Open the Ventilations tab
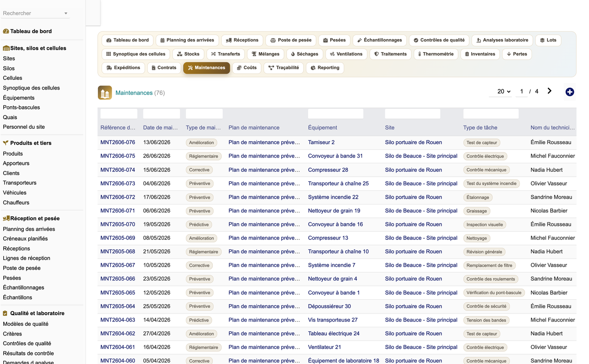Viewport: 589px width, 364px height. tap(346, 54)
